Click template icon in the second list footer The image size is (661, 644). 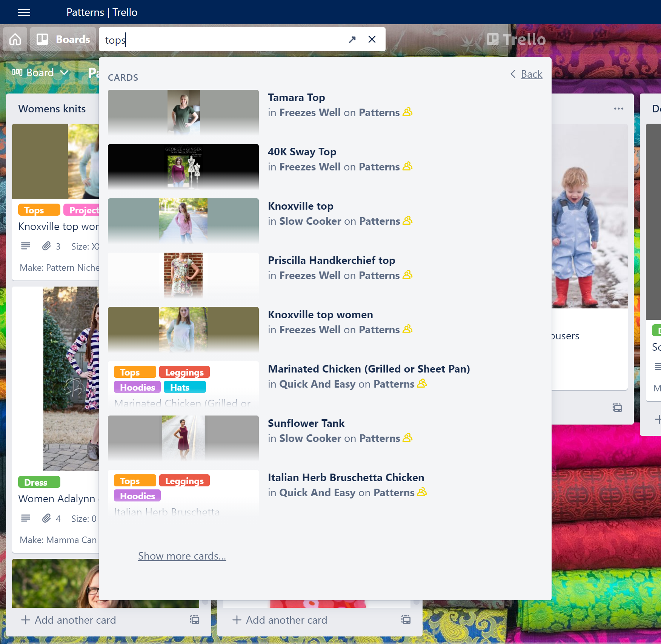[406, 619]
